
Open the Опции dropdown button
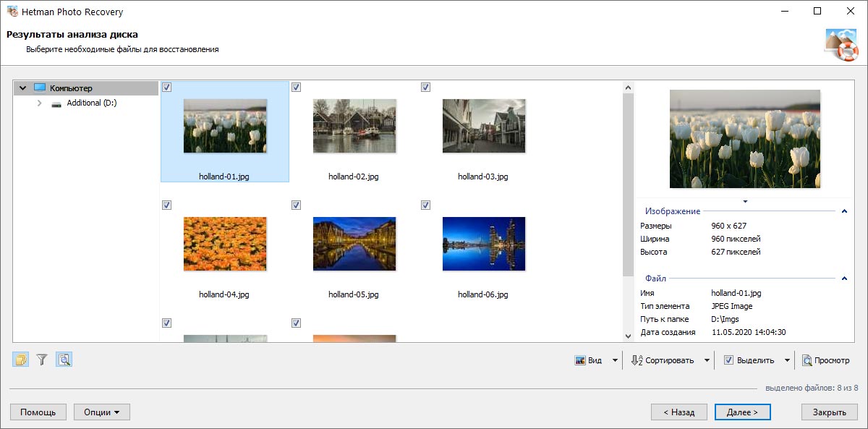point(101,412)
